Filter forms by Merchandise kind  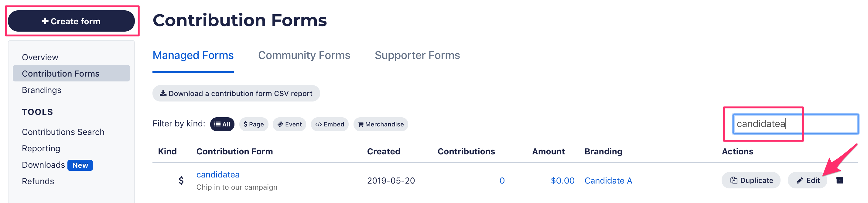coord(381,124)
